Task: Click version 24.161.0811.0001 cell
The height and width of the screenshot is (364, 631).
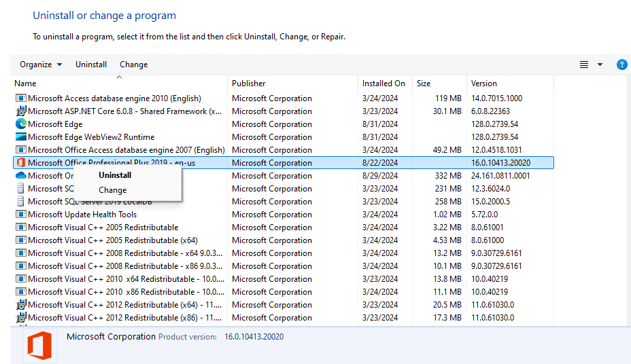Action: [x=500, y=175]
